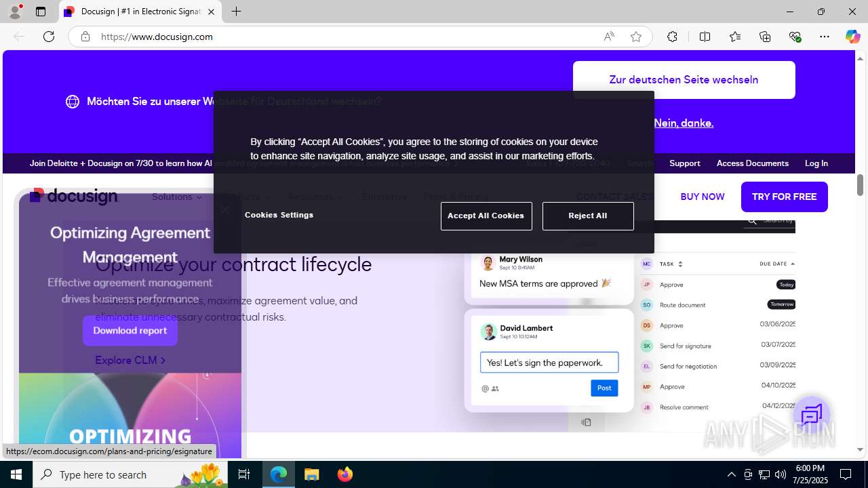Open Read aloud icon in address bar
The image size is (868, 488).
[x=609, y=37]
